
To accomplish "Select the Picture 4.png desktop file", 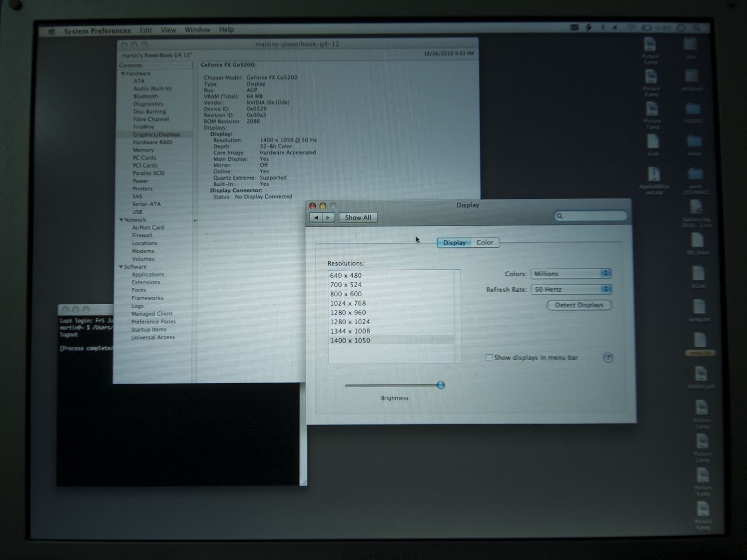I will tap(703, 516).
